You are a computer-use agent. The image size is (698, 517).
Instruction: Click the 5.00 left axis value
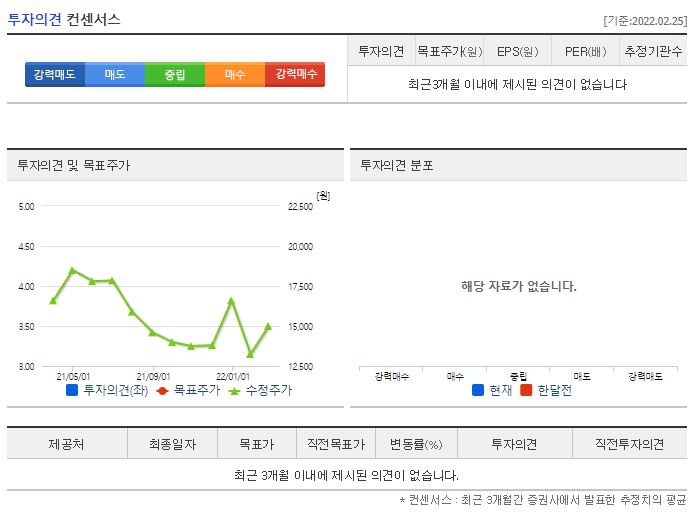click(x=26, y=207)
